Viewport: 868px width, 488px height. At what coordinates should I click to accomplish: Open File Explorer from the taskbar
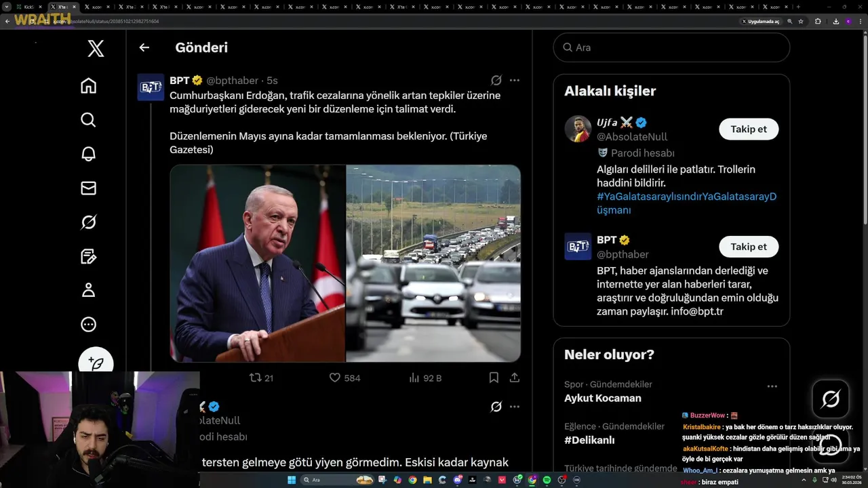(x=427, y=480)
